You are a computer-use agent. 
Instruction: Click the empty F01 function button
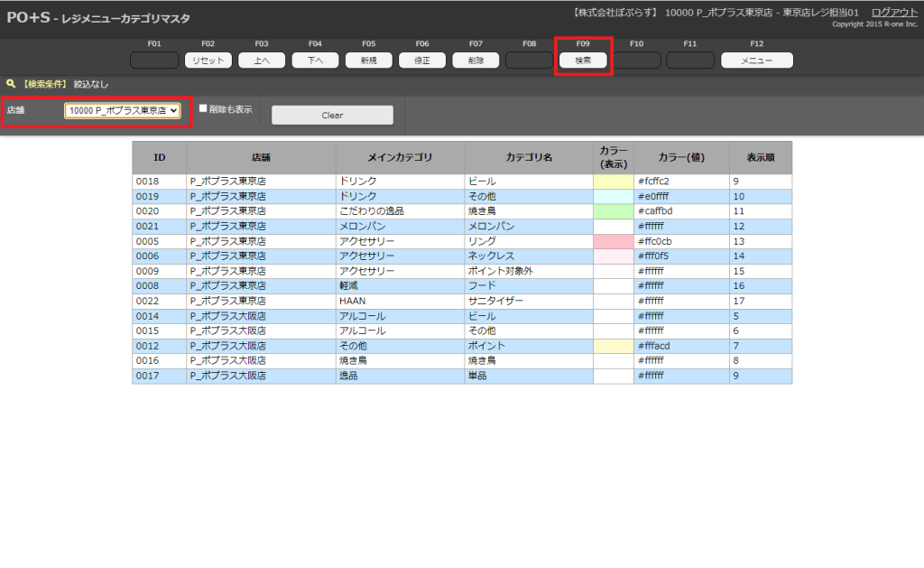pyautogui.click(x=154, y=61)
